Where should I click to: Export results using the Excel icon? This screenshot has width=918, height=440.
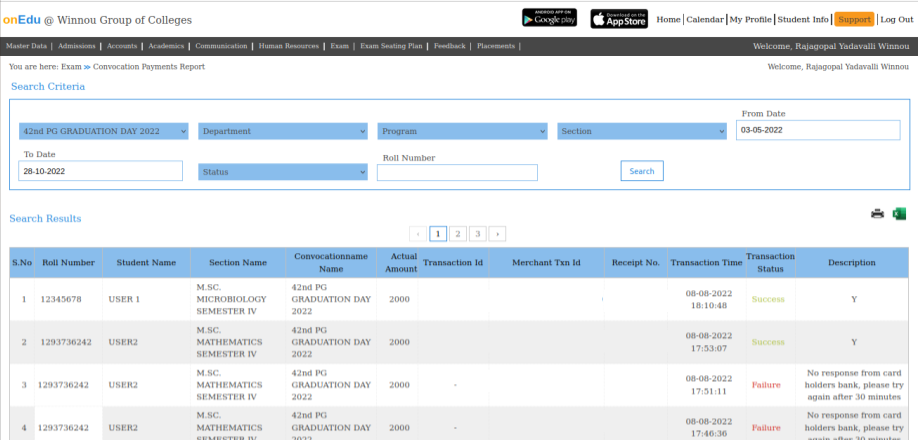click(x=899, y=213)
